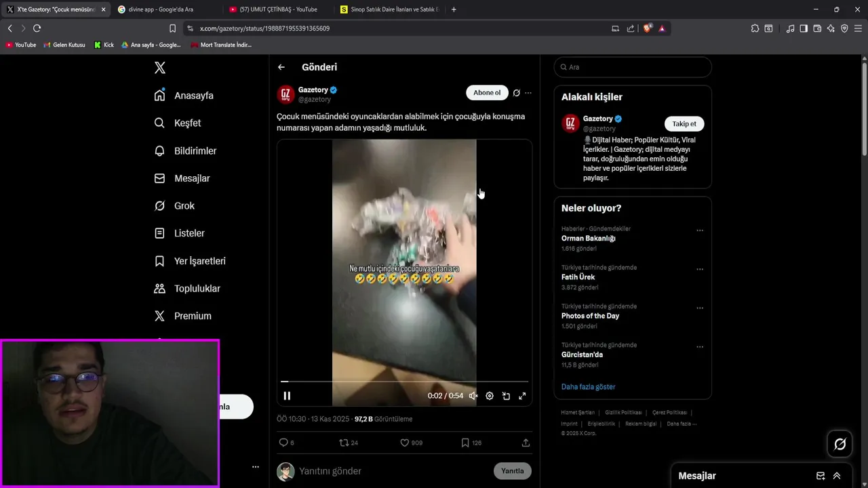Open Mesajlar in the left sidebar
868x488 pixels.
pos(182,178)
